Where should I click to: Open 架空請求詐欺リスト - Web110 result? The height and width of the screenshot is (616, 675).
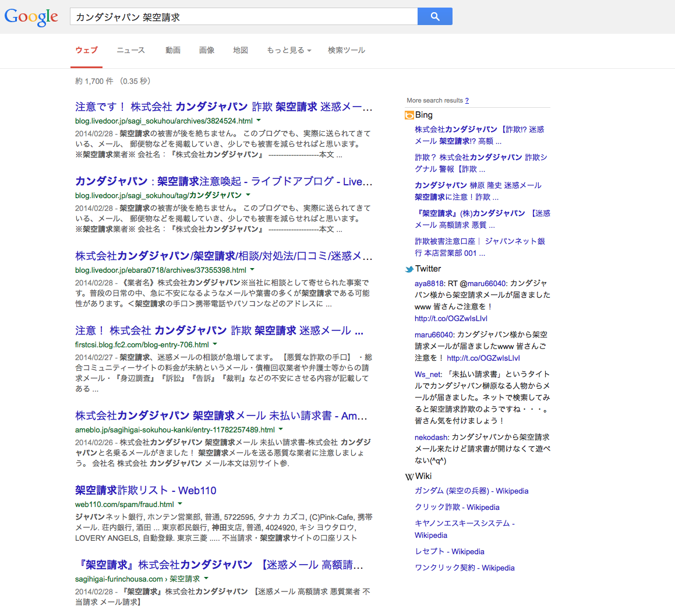146,490
